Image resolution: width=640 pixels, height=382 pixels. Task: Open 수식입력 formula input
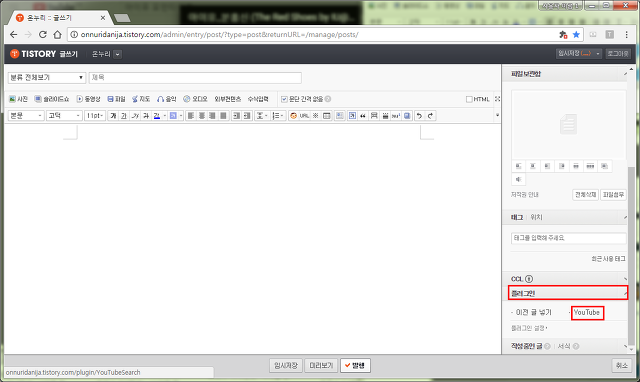[x=258, y=99]
